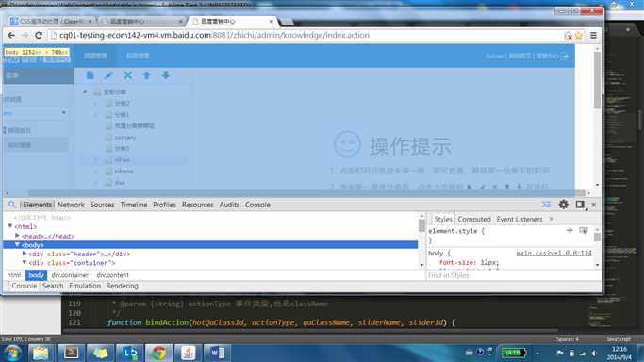Open the Emulation drawer tab
This screenshot has height=362, width=644.
[x=85, y=286]
